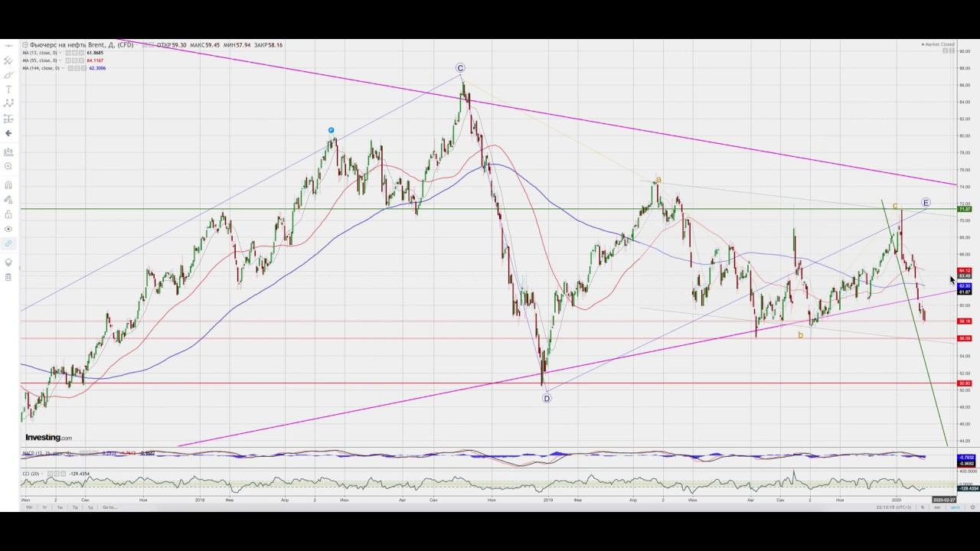Screen dimensions: 980x551
Task: Select the cursor tool at top of left toolbar
Action: click(9, 46)
